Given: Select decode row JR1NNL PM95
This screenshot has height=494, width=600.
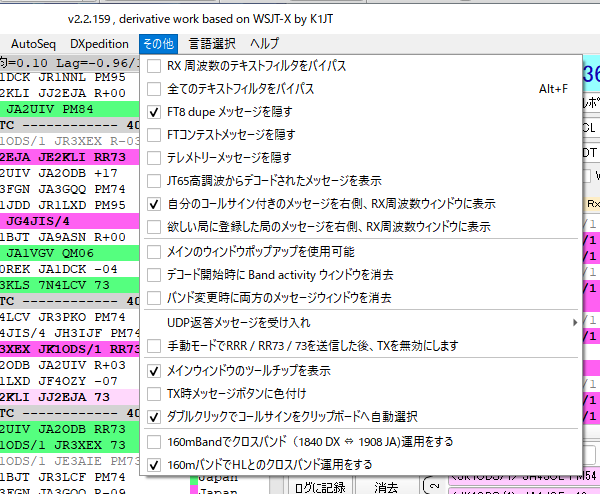Looking at the screenshot, I should [x=70, y=77].
